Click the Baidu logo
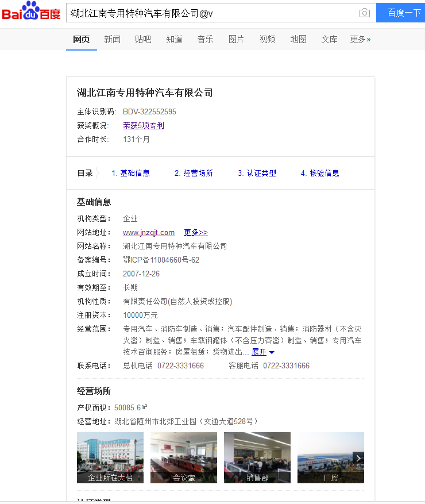Viewport: 425px width, 504px height. [x=31, y=12]
